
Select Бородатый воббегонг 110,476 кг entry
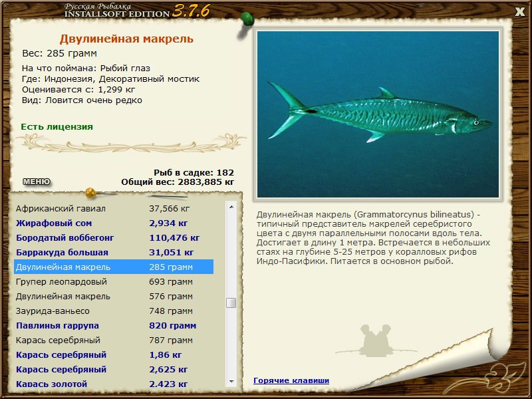[x=114, y=238]
